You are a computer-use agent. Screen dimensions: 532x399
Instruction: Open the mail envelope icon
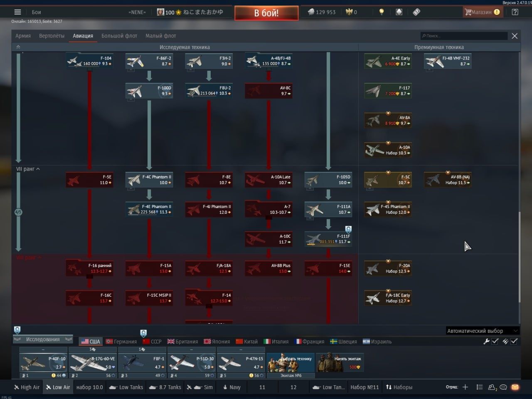click(515, 387)
